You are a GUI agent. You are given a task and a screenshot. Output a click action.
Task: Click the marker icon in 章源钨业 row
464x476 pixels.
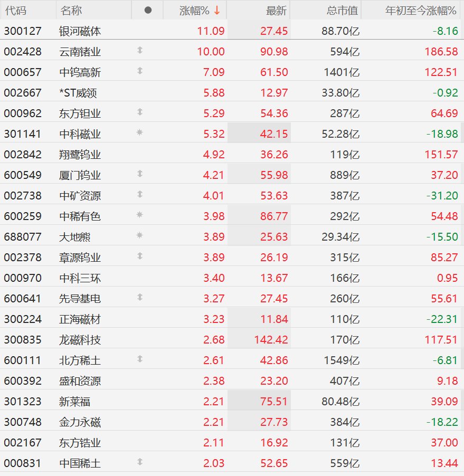click(140, 256)
